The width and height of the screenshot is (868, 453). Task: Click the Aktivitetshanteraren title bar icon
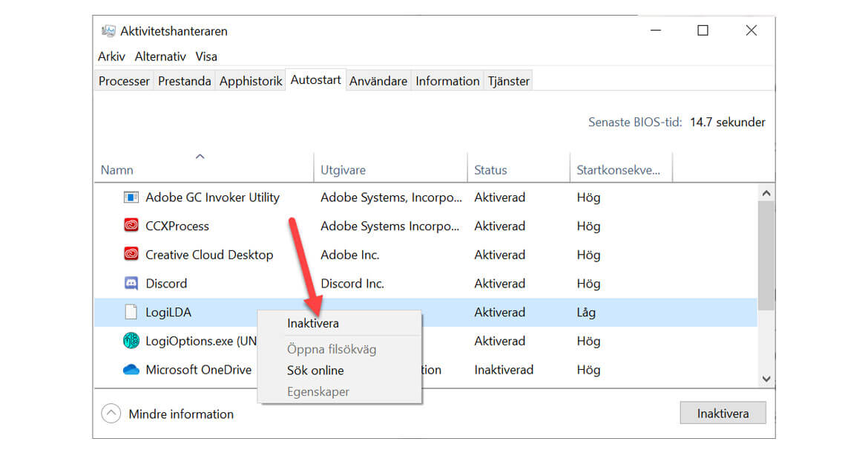point(108,31)
